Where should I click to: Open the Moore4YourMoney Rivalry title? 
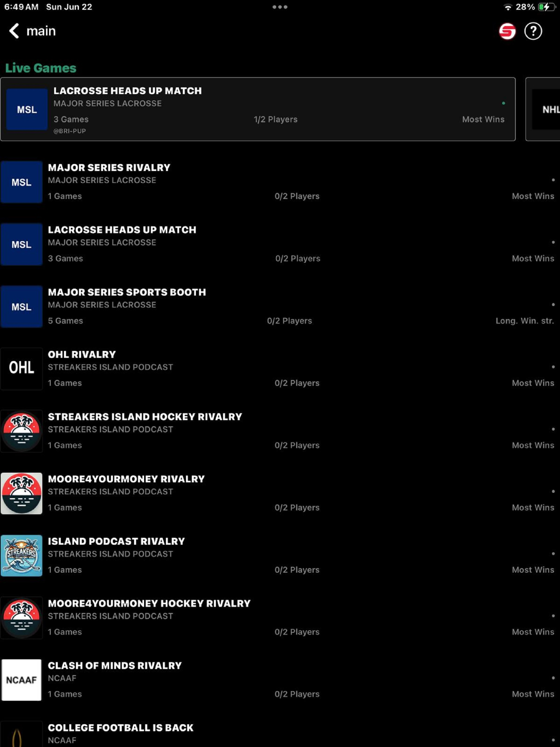[126, 479]
